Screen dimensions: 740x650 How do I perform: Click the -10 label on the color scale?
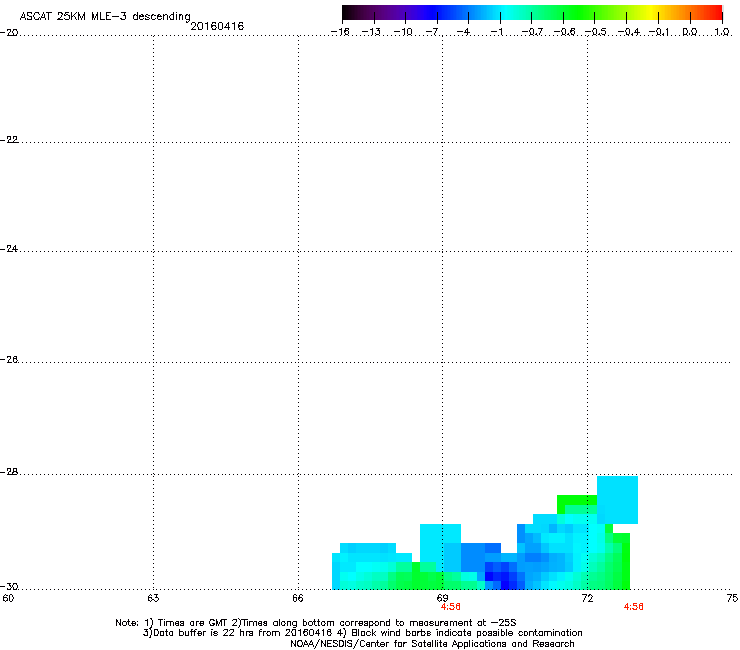pos(403,32)
